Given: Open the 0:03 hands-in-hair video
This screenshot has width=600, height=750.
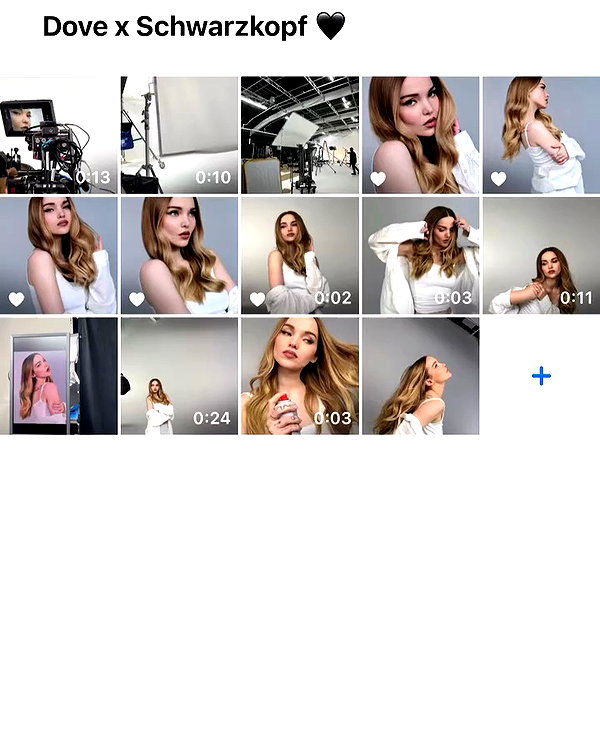Looking at the screenshot, I should tap(420, 255).
